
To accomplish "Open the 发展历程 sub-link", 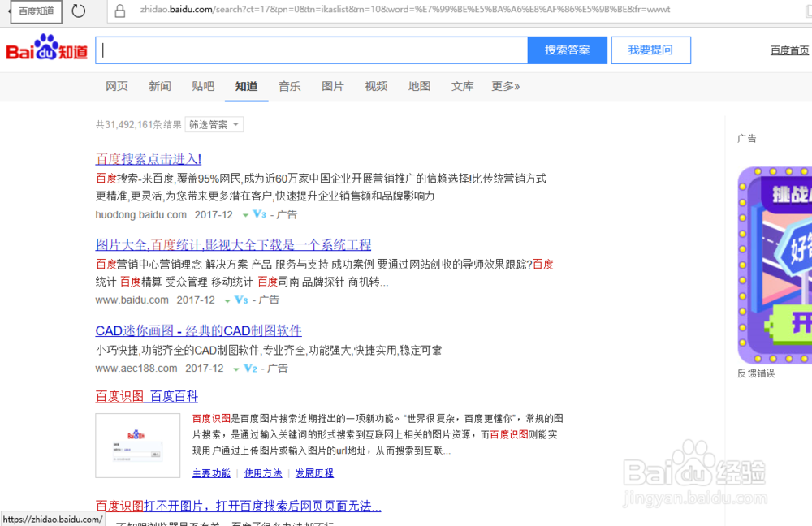I will 314,473.
